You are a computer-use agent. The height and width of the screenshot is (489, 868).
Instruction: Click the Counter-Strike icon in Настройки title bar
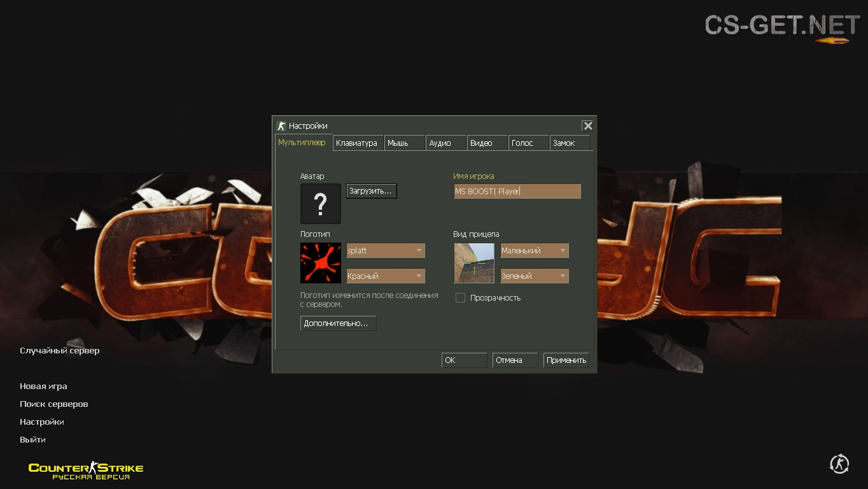coord(281,126)
